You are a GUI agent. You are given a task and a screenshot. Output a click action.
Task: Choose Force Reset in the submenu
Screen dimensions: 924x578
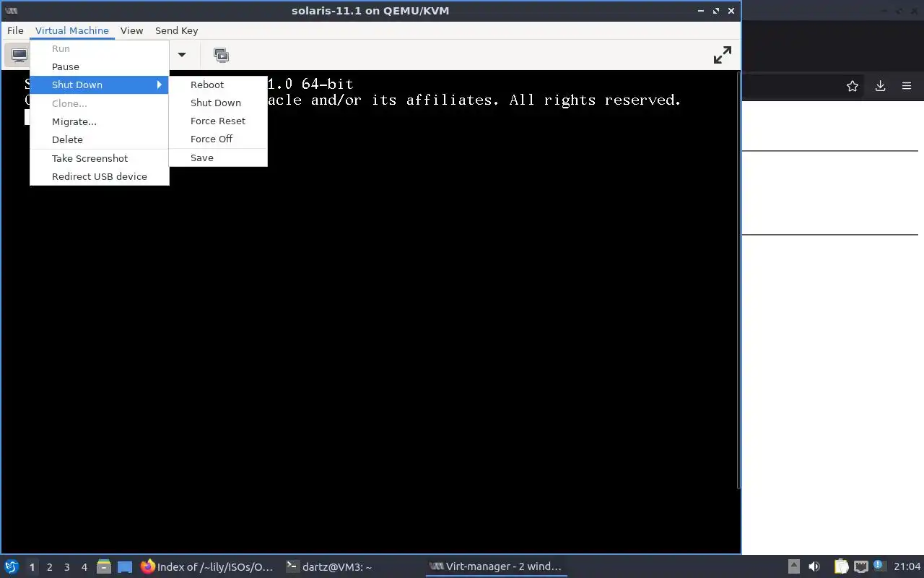pos(218,121)
